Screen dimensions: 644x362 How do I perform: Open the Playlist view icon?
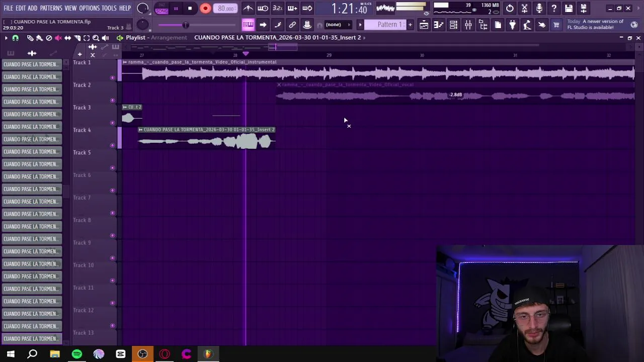[424, 25]
